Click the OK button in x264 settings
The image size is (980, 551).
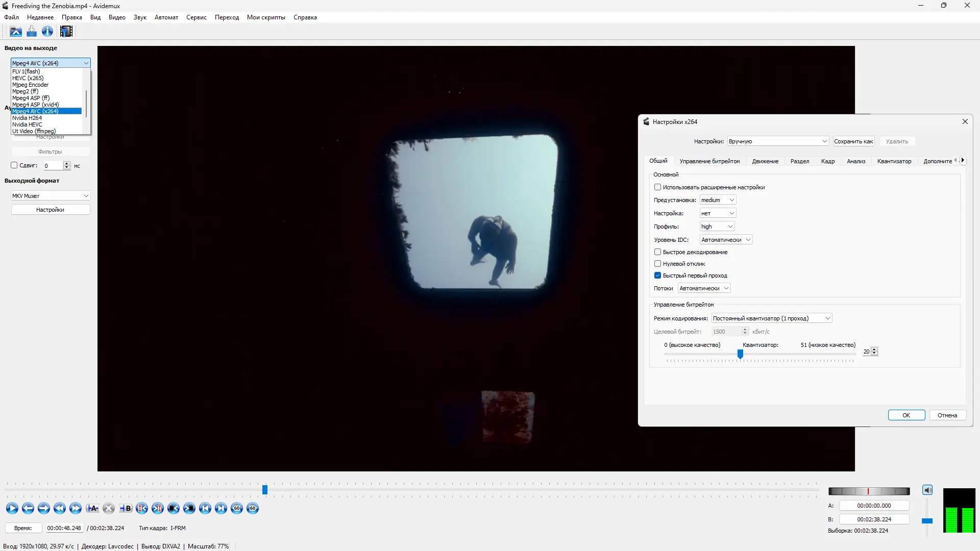(906, 415)
